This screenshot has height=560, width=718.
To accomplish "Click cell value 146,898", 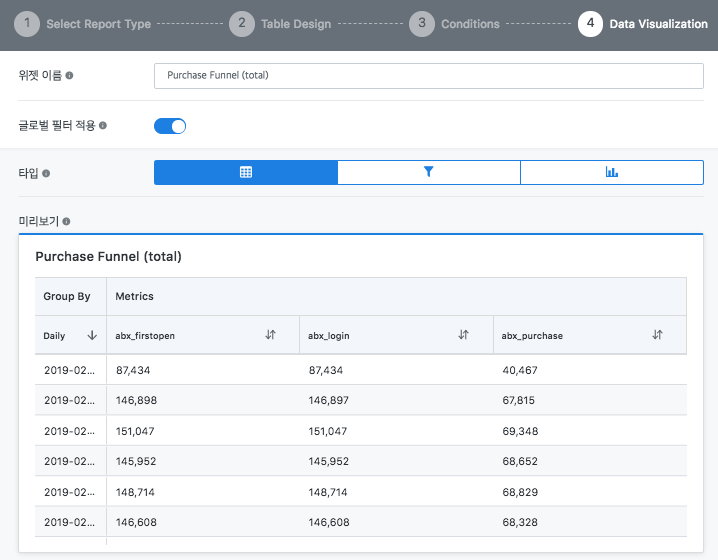I will click(x=136, y=401).
